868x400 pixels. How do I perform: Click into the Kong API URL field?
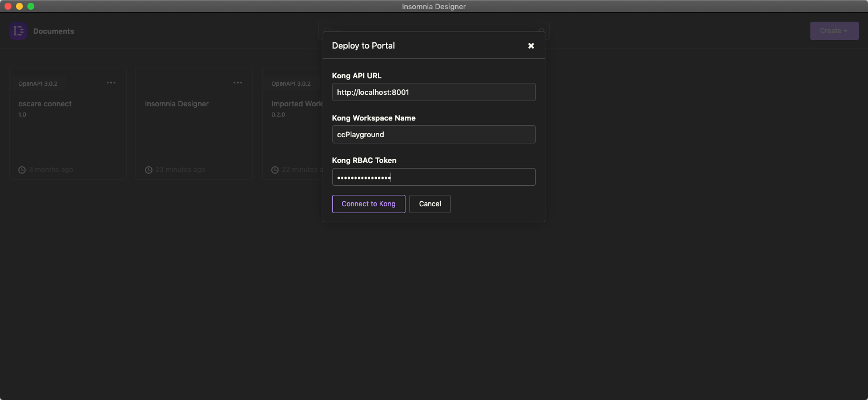pyautogui.click(x=433, y=92)
